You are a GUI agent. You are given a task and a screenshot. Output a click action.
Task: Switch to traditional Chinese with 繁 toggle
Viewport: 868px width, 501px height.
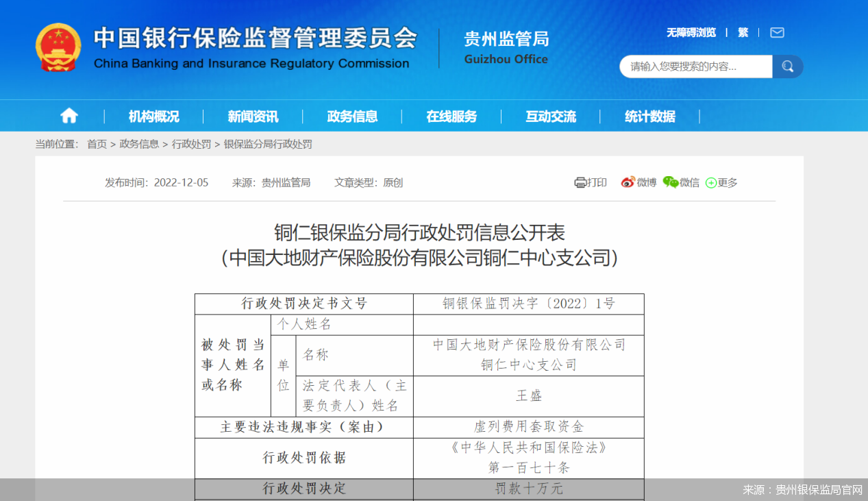point(743,32)
